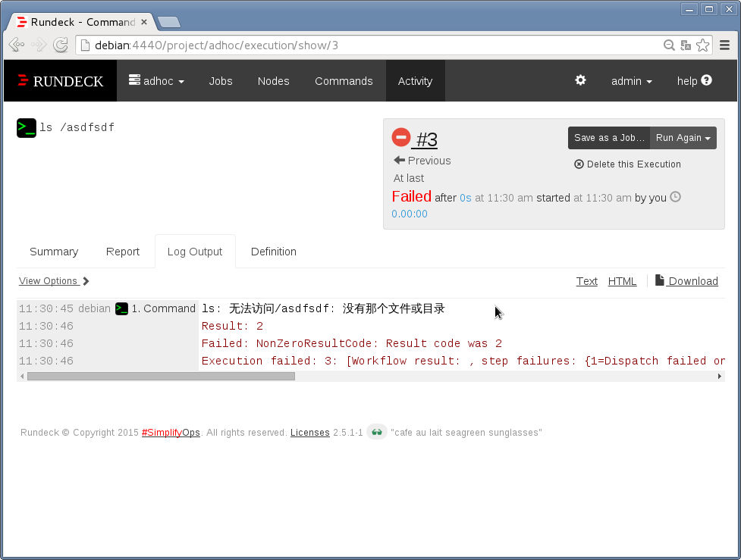Open the browser hamburger menu
Screen dimensions: 741x560
coord(724,45)
